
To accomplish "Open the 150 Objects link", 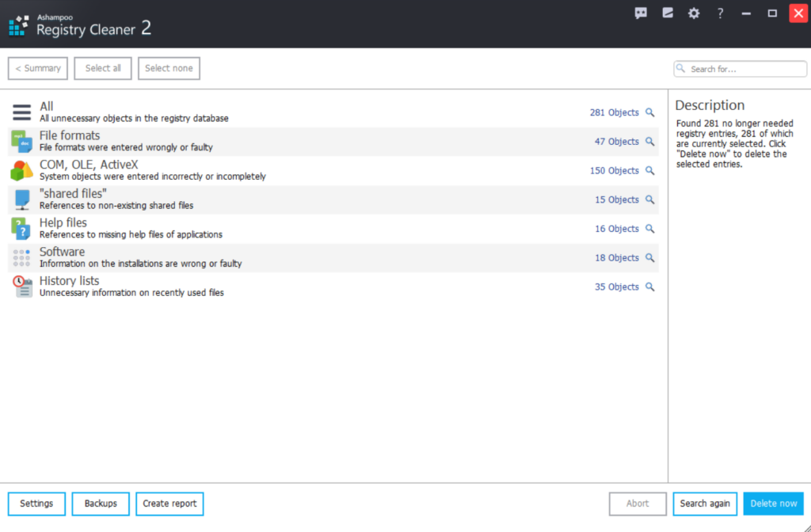I will click(x=615, y=170).
